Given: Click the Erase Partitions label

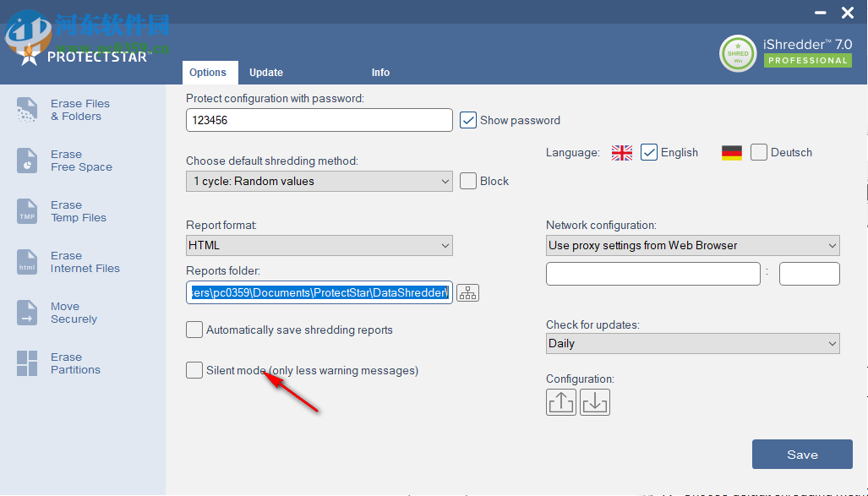Looking at the screenshot, I should tap(75, 363).
